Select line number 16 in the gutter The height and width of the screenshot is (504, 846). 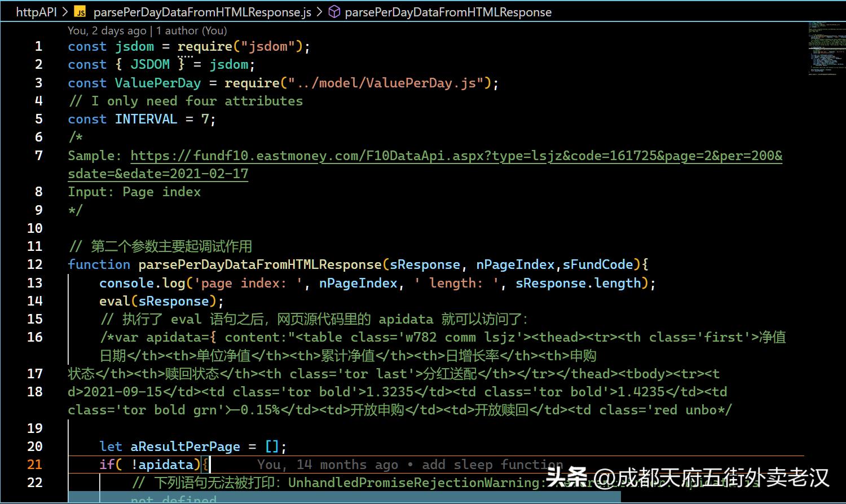coord(35,337)
